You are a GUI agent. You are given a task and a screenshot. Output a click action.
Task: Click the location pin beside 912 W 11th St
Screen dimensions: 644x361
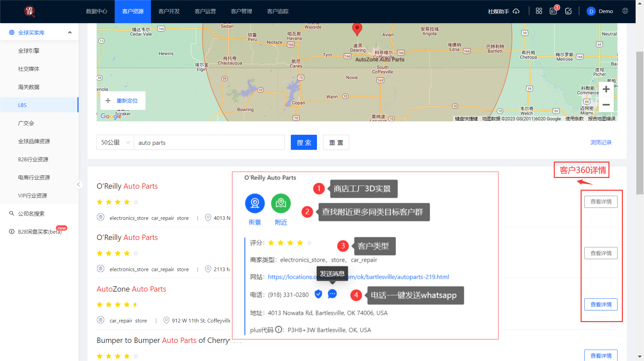166,320
